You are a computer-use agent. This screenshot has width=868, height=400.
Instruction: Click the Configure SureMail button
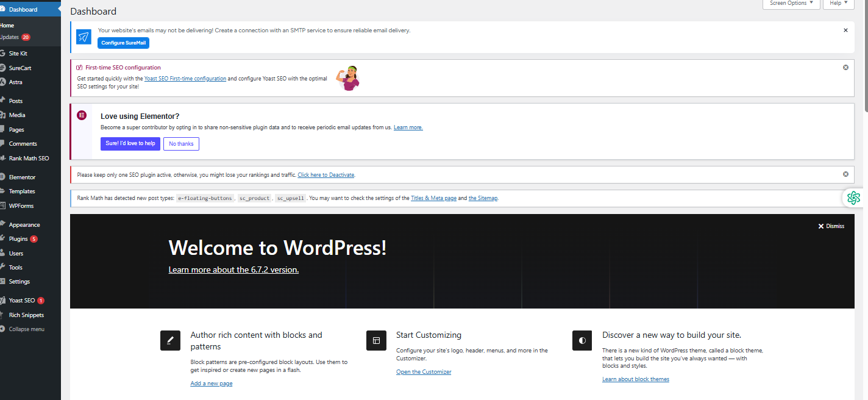(x=123, y=43)
